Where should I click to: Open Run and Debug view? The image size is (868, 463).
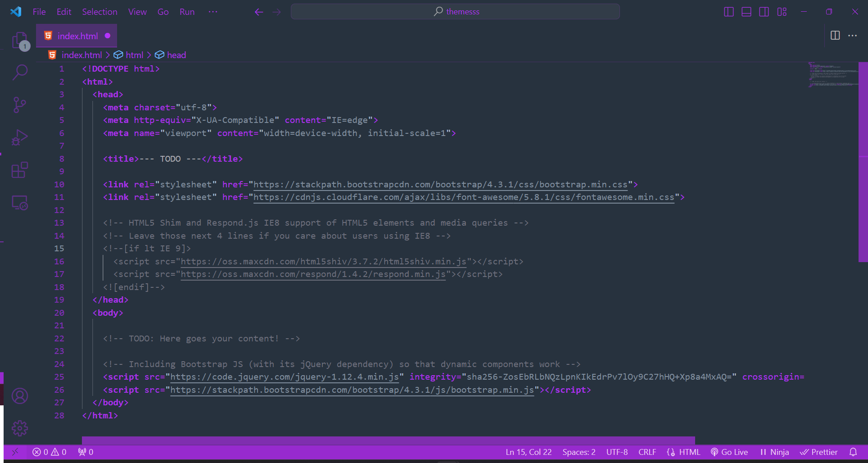(x=20, y=137)
